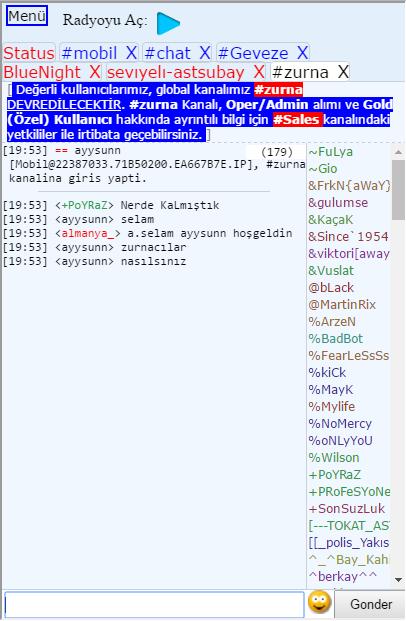Screen dimensions: 406x621
Task: Select user ~FuLya in the user list
Action: click(x=330, y=152)
